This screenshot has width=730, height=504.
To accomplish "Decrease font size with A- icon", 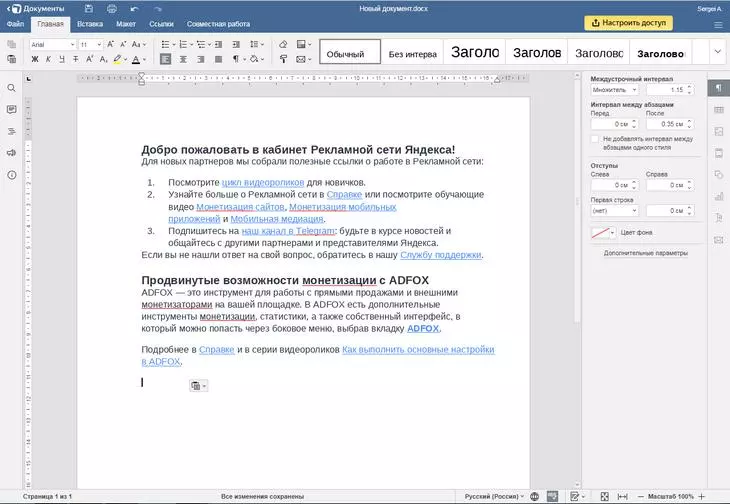I will pos(123,44).
